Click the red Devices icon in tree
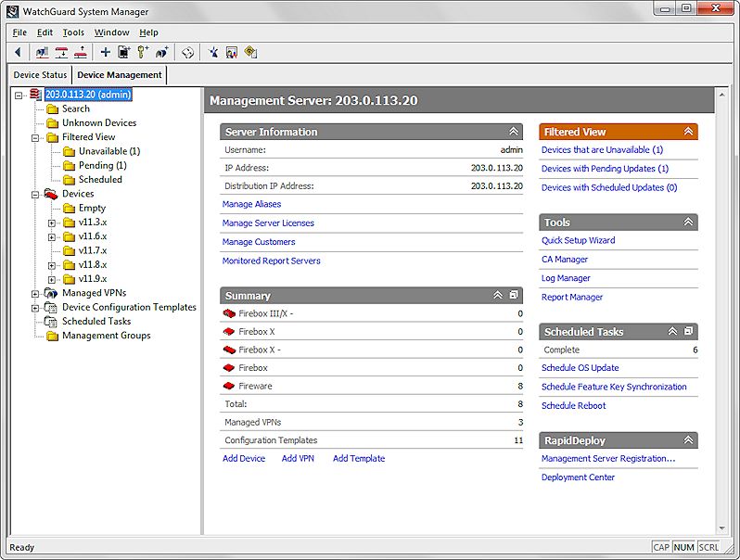This screenshot has width=740, height=560. pyautogui.click(x=52, y=194)
